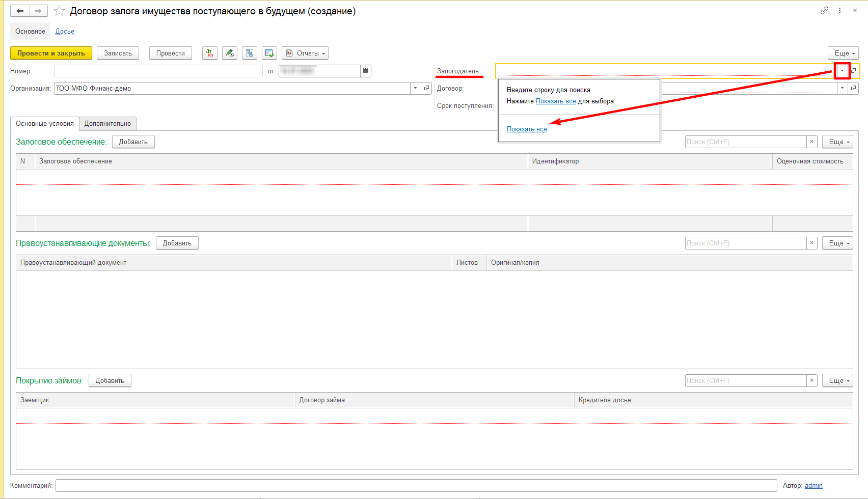The image size is (868, 499).
Task: Switch to the Основное section
Action: [x=30, y=31]
